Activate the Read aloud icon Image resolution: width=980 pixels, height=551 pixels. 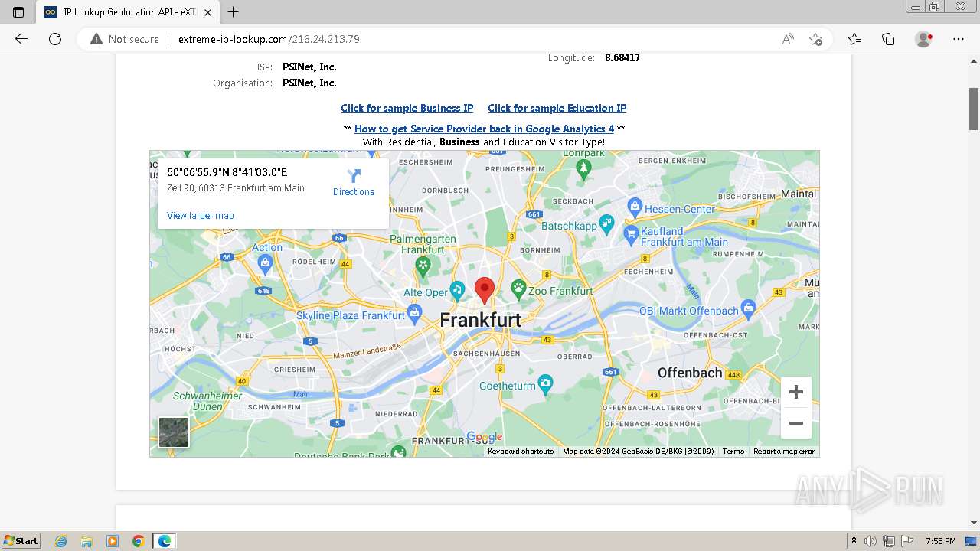pyautogui.click(x=788, y=39)
